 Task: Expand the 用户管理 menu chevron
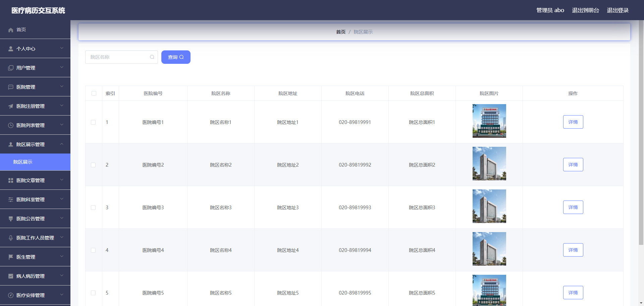[62, 68]
